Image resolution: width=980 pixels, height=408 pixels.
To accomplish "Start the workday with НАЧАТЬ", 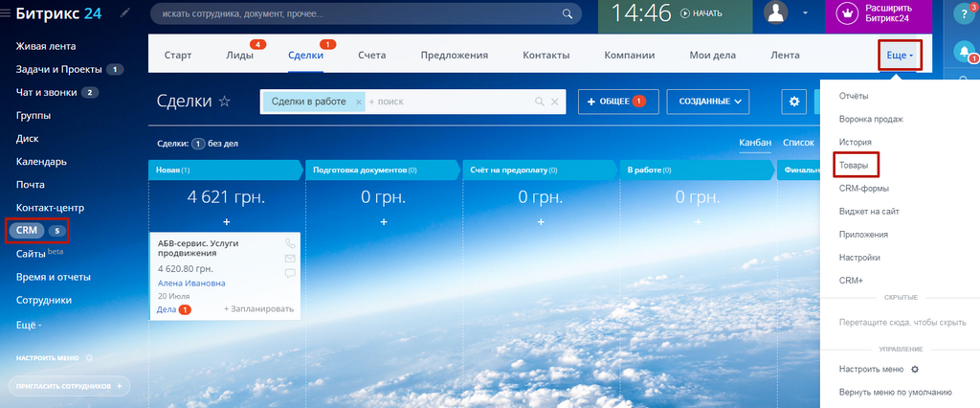I will pyautogui.click(x=702, y=13).
